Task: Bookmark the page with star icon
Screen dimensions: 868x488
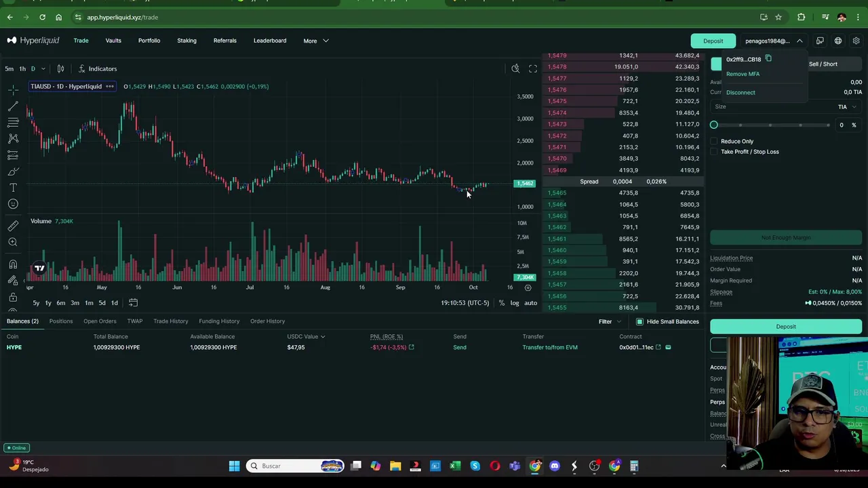Action: tap(778, 17)
